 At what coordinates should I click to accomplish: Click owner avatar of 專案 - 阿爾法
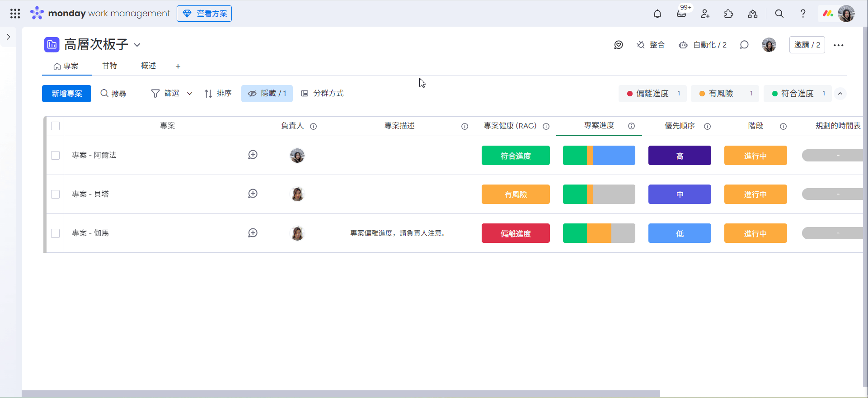pyautogui.click(x=297, y=155)
